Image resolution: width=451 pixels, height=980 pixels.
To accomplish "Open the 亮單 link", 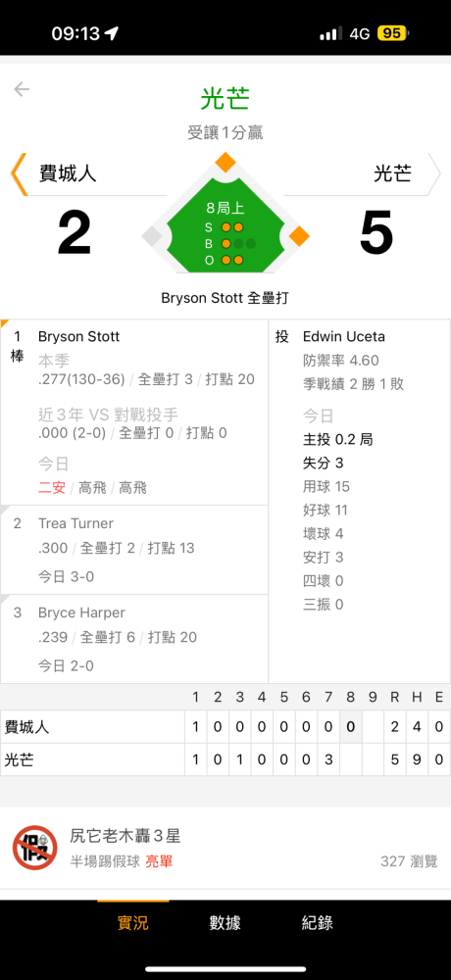I will [x=160, y=861].
